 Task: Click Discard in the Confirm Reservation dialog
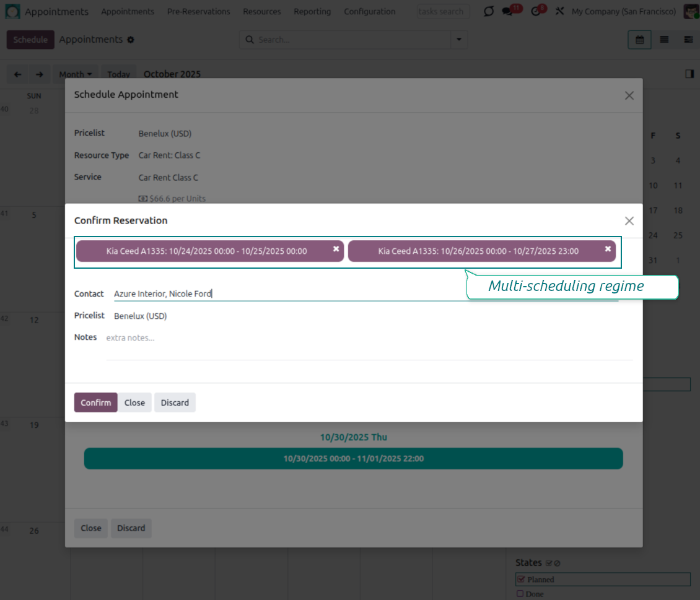(x=175, y=402)
